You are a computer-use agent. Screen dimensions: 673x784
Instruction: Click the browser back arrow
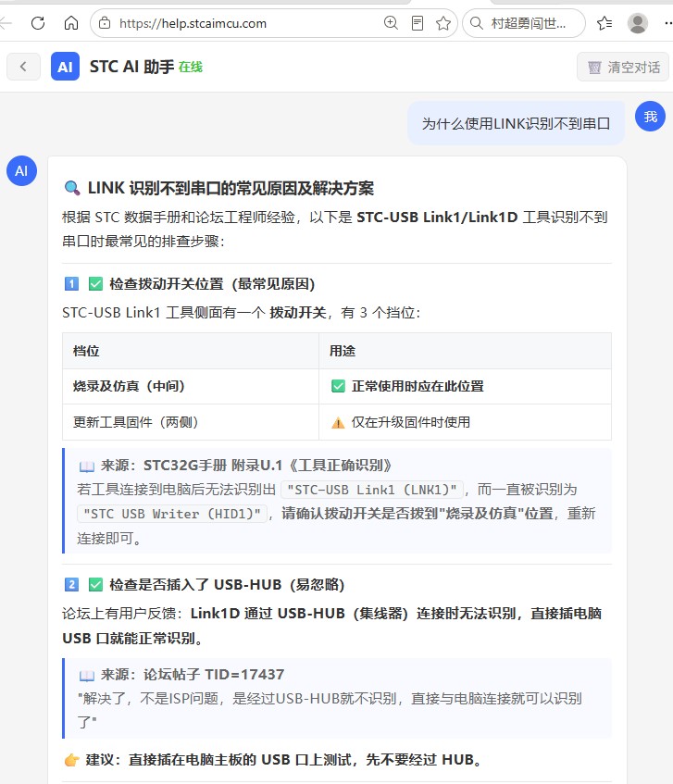[x=5, y=23]
